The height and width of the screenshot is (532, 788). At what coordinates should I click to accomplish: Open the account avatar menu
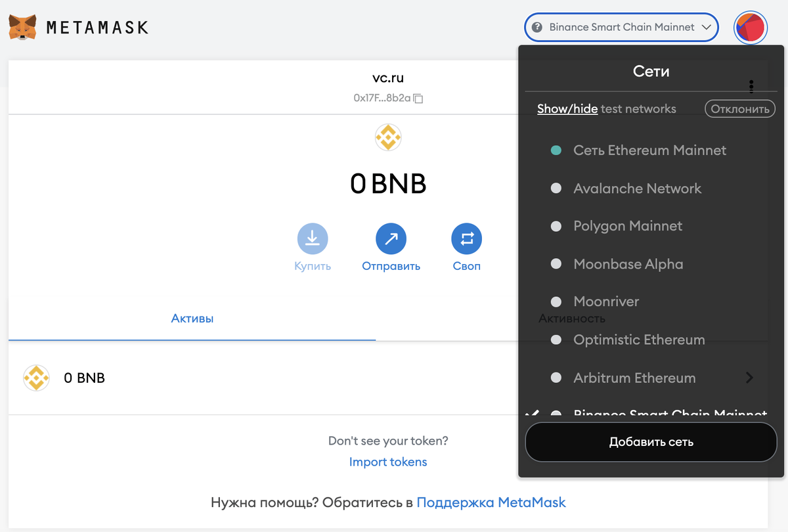(x=751, y=28)
